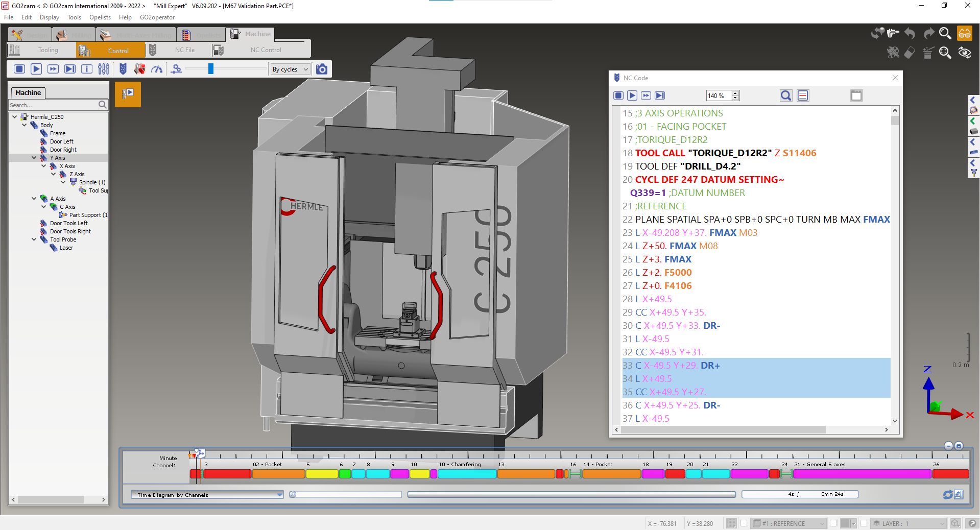
Task: Play in the NC Code panel
Action: (x=632, y=95)
